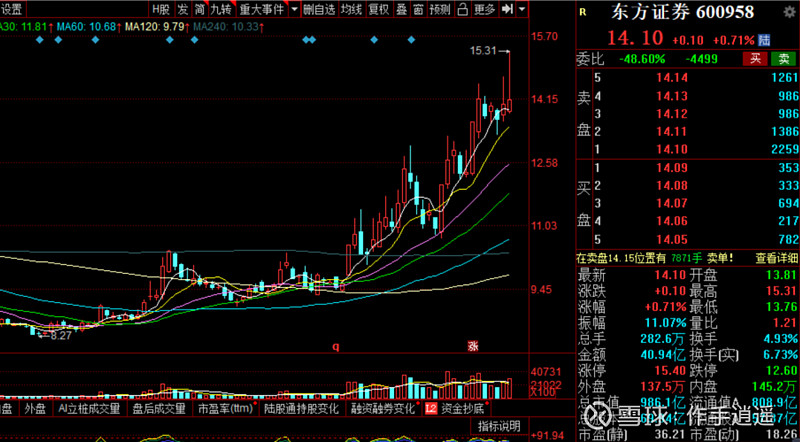
Task: Expand the last dropdown arrow in top toolbar
Action: coord(521,9)
